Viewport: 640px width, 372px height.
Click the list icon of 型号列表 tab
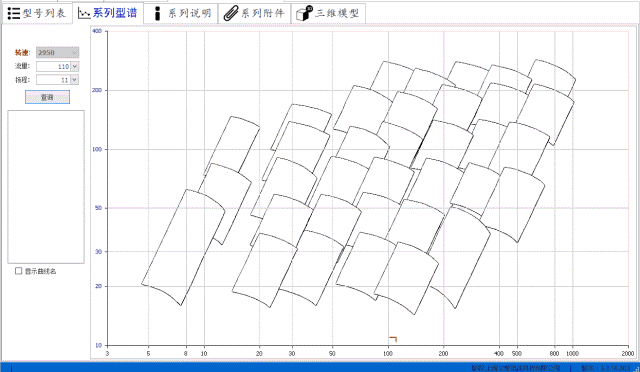click(14, 13)
